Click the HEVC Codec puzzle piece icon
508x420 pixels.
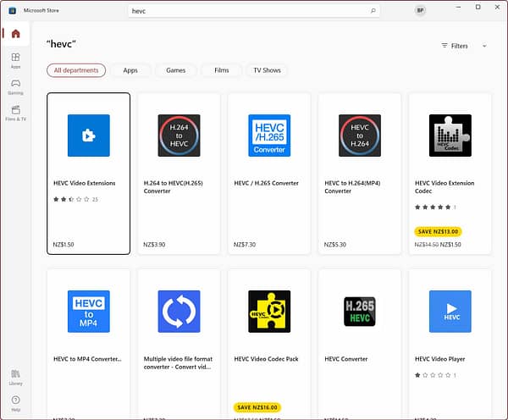(450, 135)
